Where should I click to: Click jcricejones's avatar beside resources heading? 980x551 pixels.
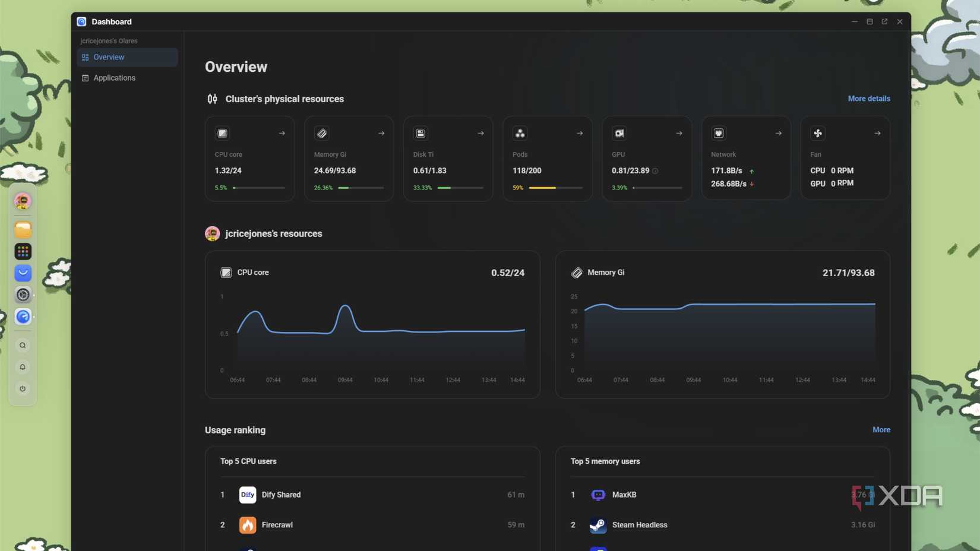212,233
